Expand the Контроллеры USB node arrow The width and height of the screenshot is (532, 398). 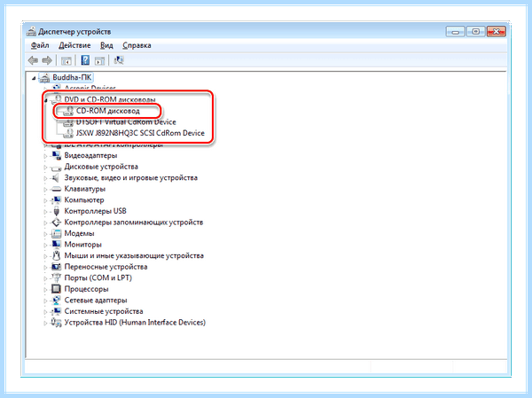pos(45,212)
